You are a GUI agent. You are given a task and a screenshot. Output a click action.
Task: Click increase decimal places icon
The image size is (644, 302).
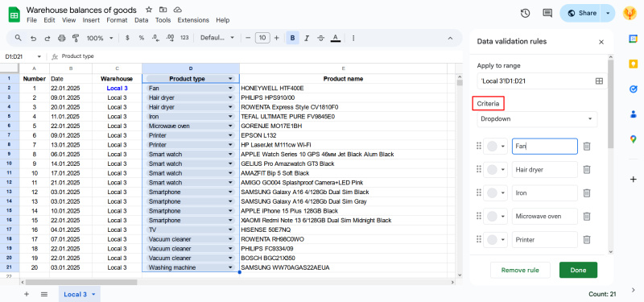coord(170,38)
